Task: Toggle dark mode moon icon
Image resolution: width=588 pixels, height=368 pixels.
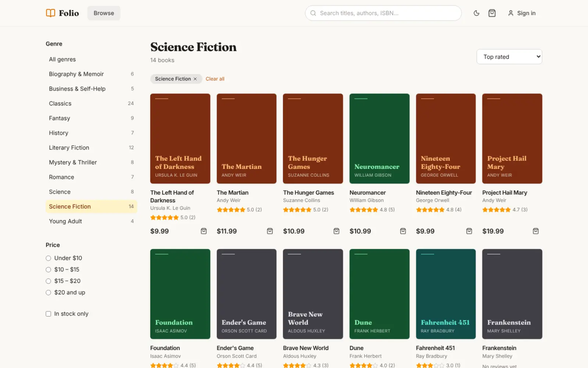Action: (x=476, y=13)
